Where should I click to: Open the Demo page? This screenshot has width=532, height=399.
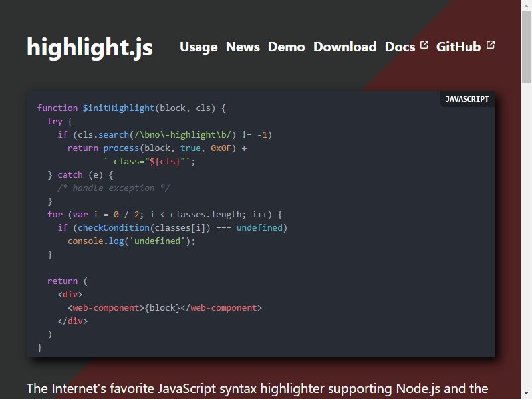point(287,47)
